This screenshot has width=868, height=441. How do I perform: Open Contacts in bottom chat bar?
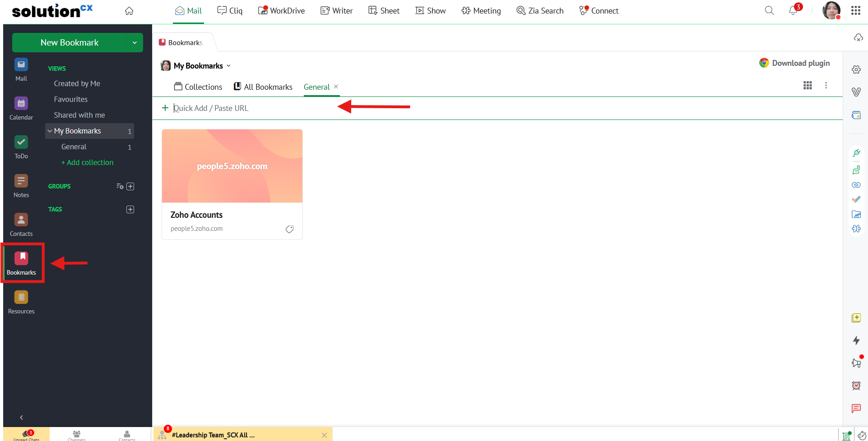[127, 435]
